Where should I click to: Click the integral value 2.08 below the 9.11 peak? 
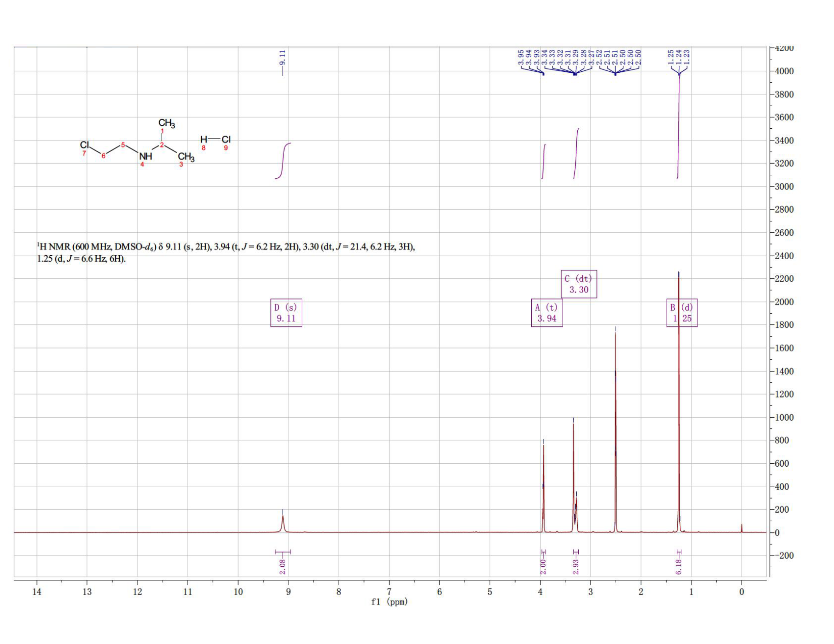283,566
